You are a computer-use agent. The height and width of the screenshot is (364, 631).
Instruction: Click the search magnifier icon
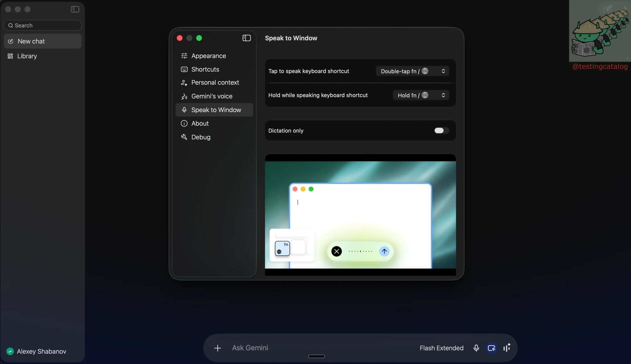point(11,26)
